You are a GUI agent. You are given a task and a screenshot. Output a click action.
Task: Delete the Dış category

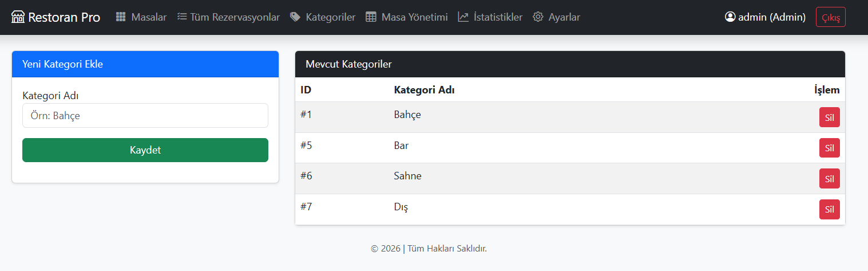829,209
